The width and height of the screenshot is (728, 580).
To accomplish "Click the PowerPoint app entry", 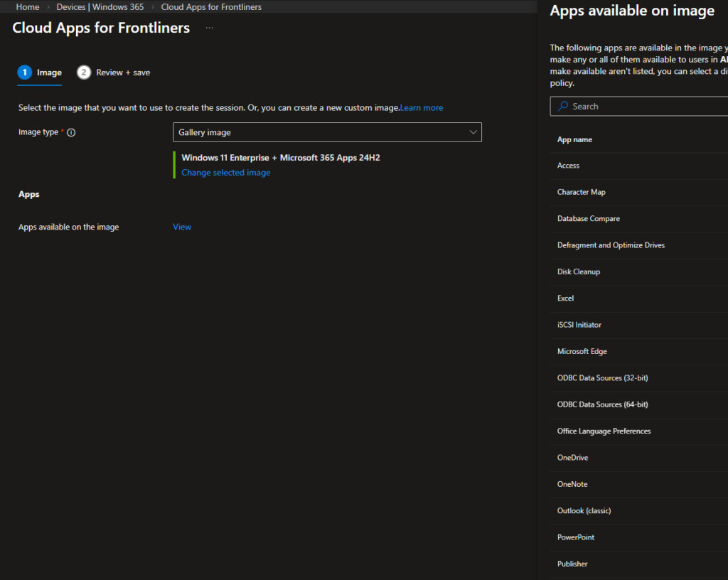I will click(x=576, y=537).
